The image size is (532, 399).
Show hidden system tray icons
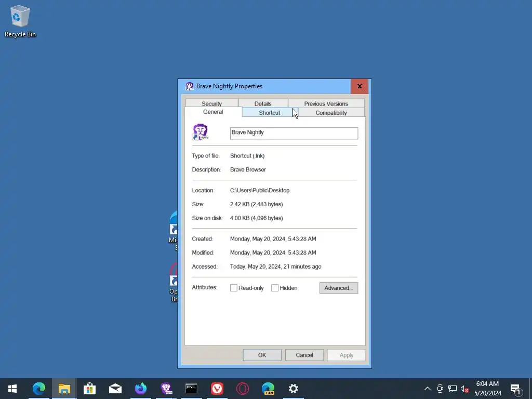[x=428, y=389]
